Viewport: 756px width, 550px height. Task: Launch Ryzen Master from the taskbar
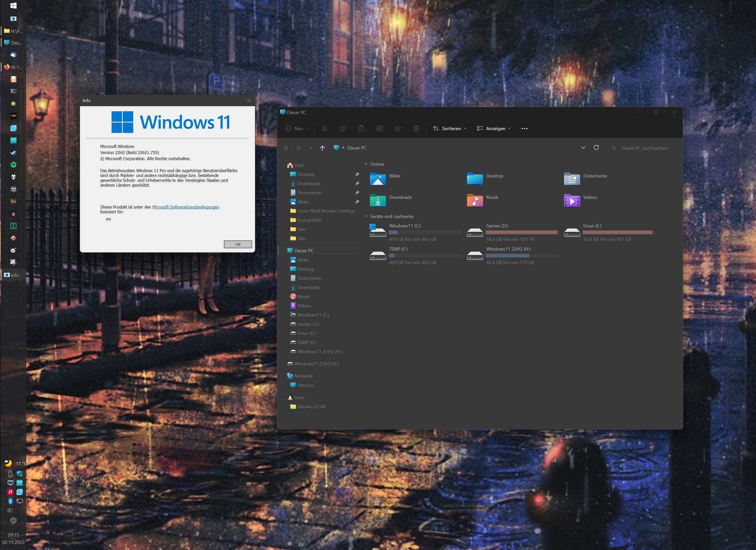point(13,116)
